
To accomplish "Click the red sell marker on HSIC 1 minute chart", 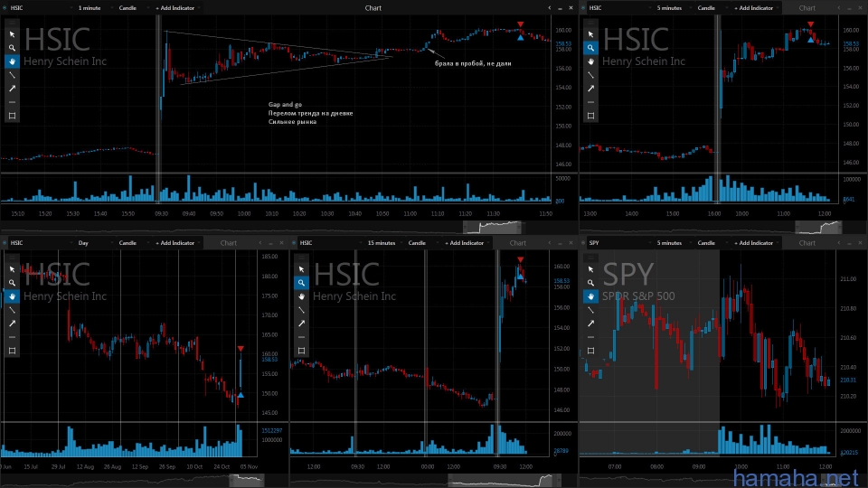I will 521,24.
